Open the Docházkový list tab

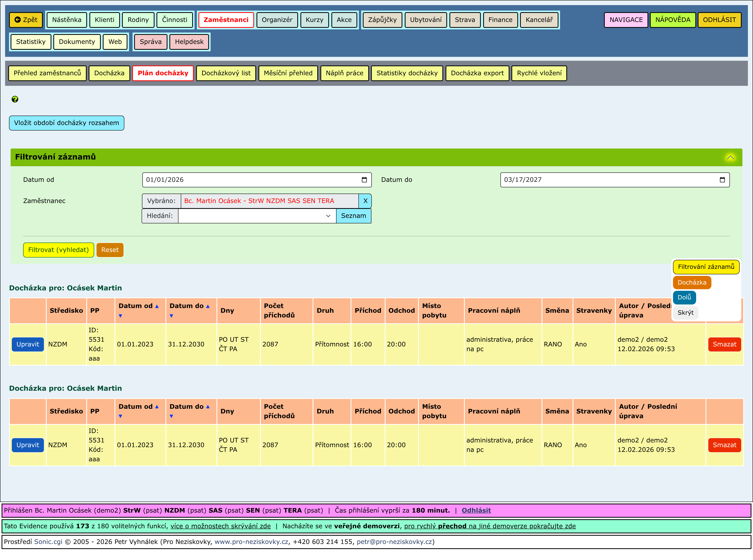tap(226, 73)
